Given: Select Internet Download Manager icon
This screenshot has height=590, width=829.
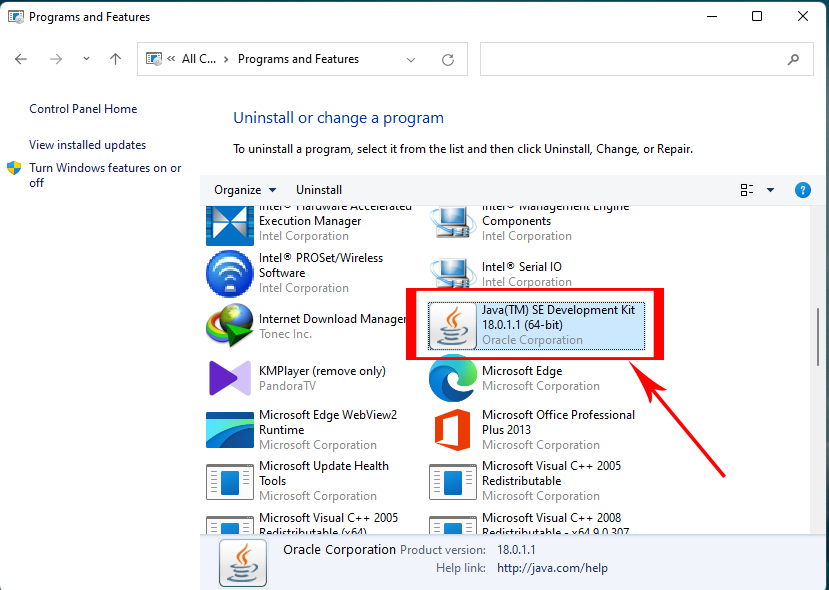Looking at the screenshot, I should click(x=229, y=325).
